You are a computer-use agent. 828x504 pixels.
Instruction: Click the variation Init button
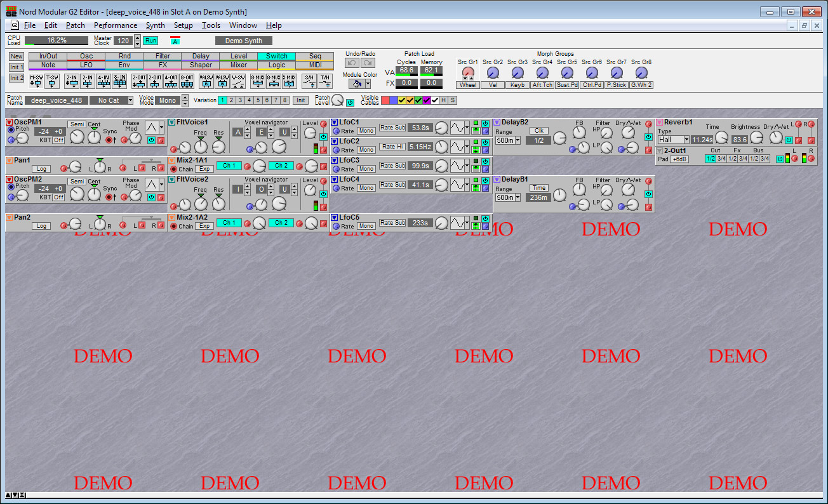[301, 100]
